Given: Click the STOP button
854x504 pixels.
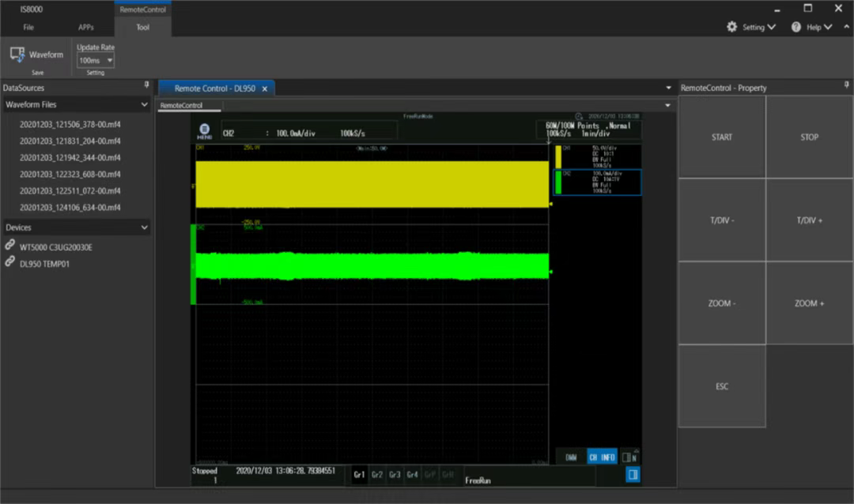Looking at the screenshot, I should pos(810,137).
